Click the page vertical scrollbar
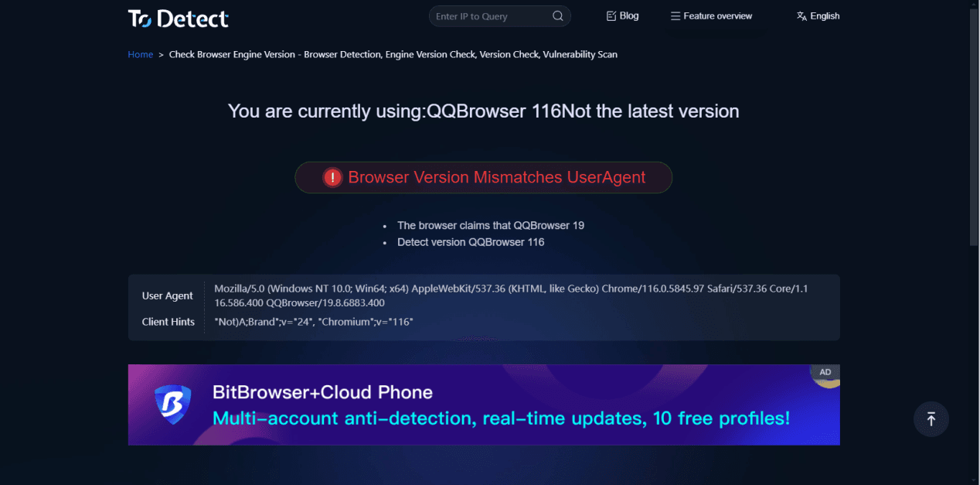Image resolution: width=980 pixels, height=485 pixels. [x=974, y=128]
